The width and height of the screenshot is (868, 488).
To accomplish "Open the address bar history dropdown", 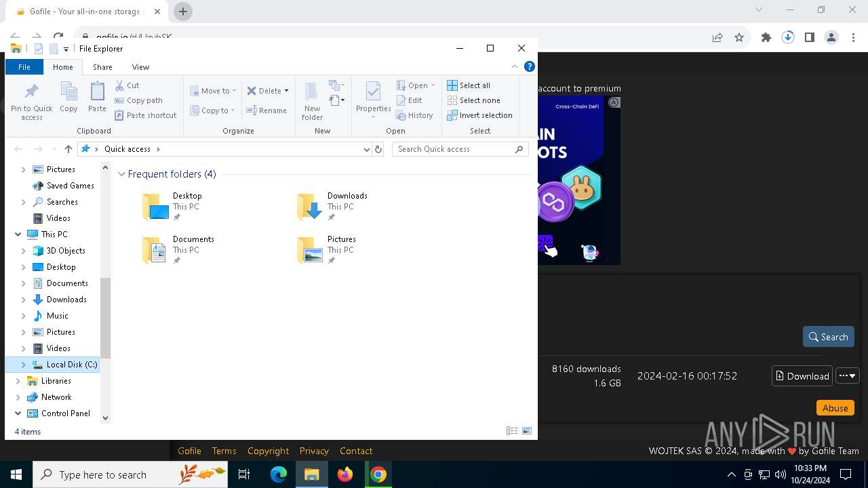I will tap(367, 149).
